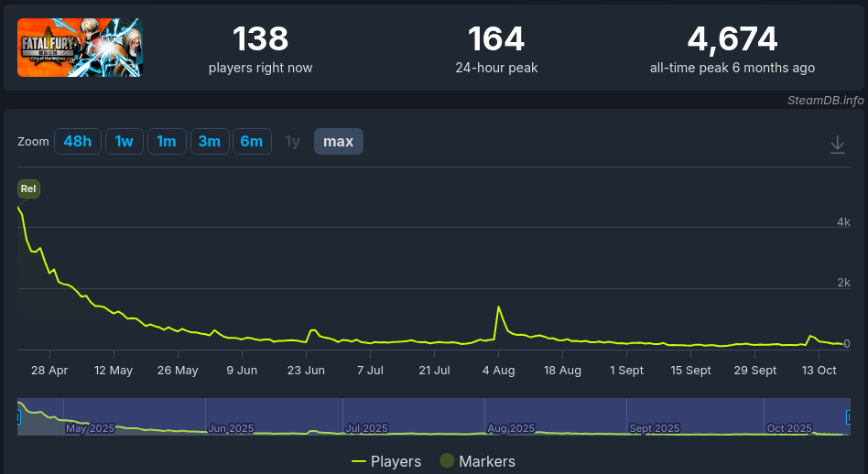Open the Fatal Fury game banner image

click(80, 48)
